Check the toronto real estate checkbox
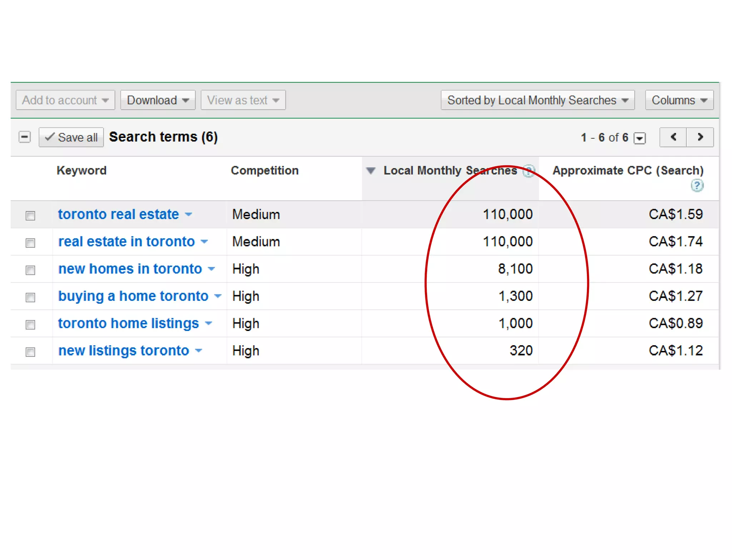Image resolution: width=732 pixels, height=560 pixels. (30, 215)
